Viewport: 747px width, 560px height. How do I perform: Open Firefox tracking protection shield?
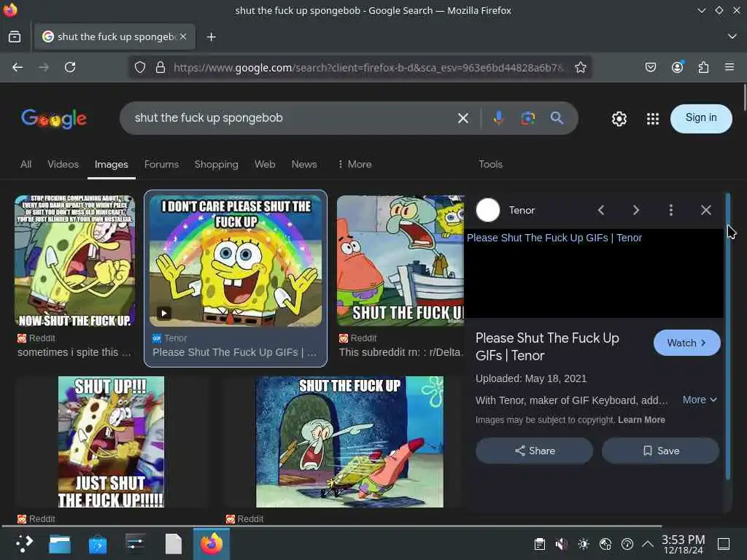[139, 67]
